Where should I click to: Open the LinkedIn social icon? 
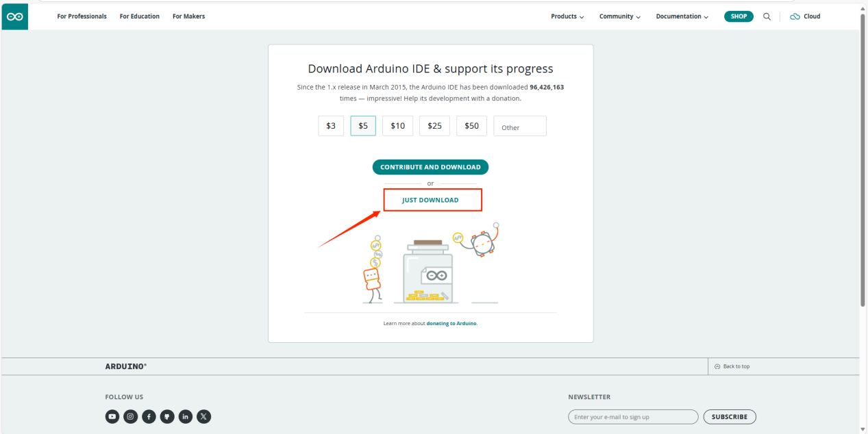(x=186, y=416)
